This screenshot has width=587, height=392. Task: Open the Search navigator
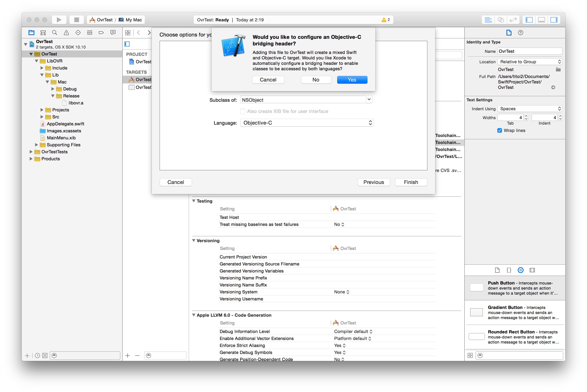(55, 32)
